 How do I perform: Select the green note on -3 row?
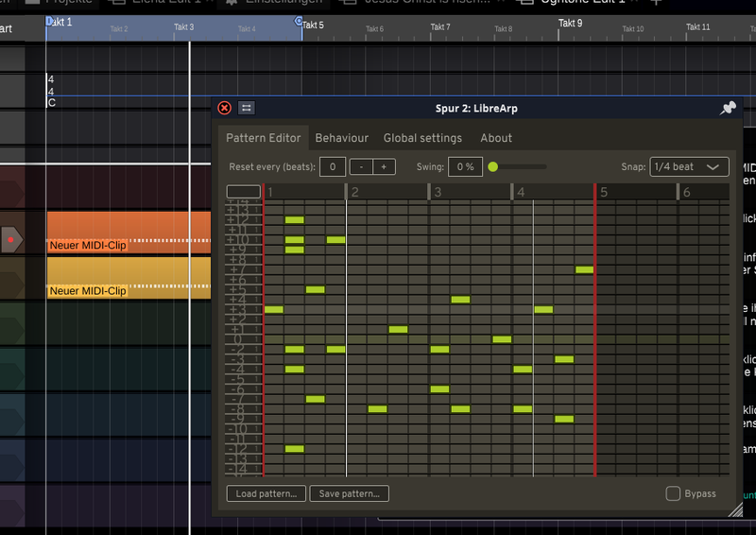click(564, 359)
